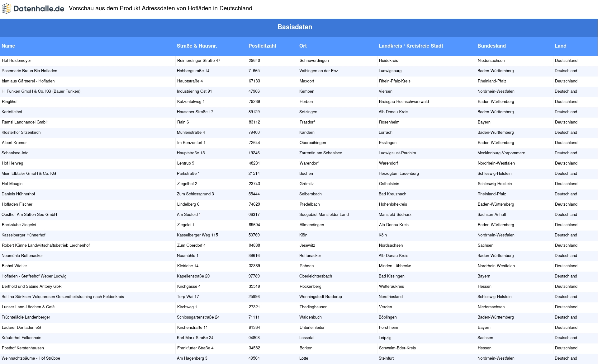The image size is (598, 364).
Task: Click district Herzogtum Lauenburg
Action: coord(399,174)
